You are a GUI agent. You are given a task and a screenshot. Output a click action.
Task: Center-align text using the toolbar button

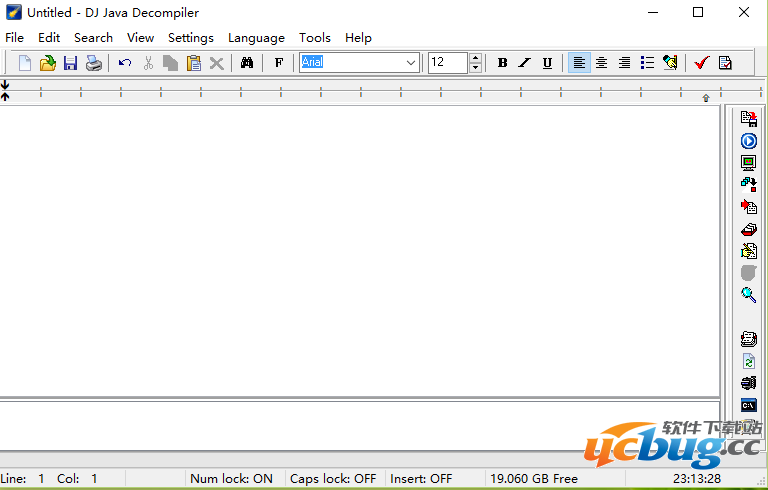(601, 63)
